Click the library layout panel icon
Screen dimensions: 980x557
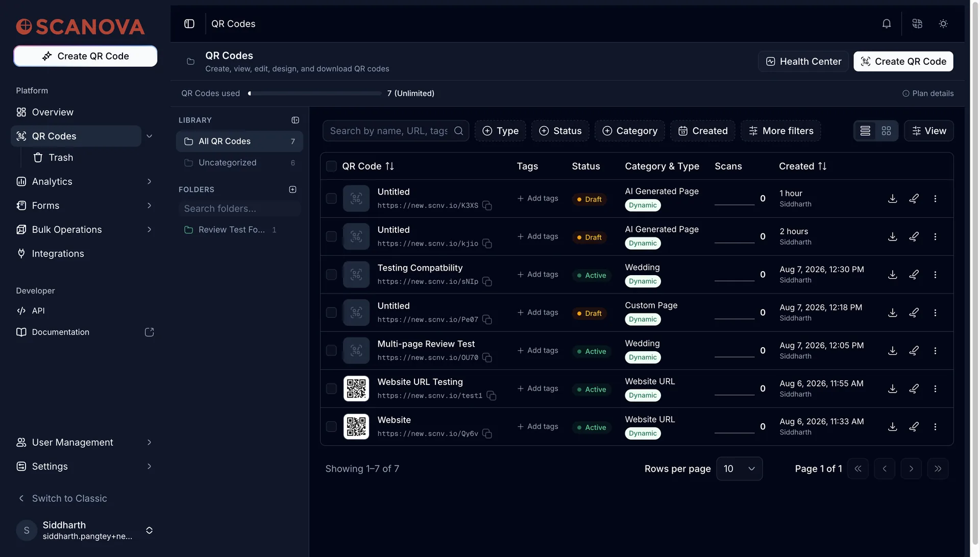point(295,120)
